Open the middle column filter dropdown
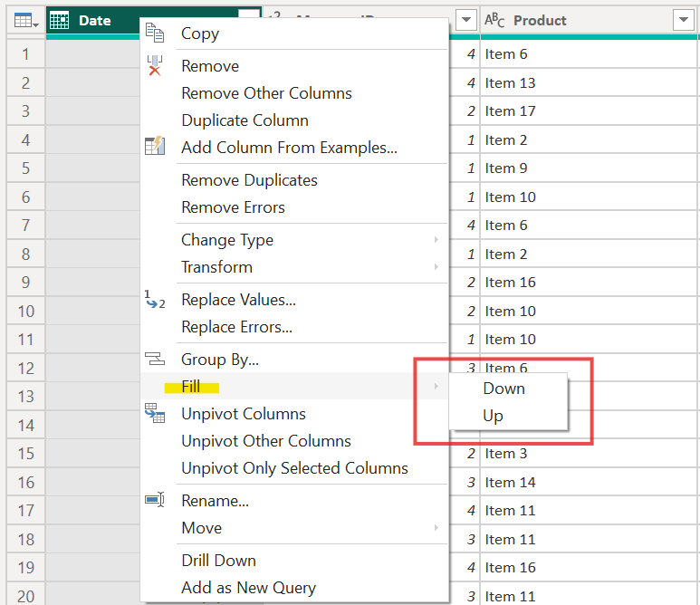 (465, 21)
